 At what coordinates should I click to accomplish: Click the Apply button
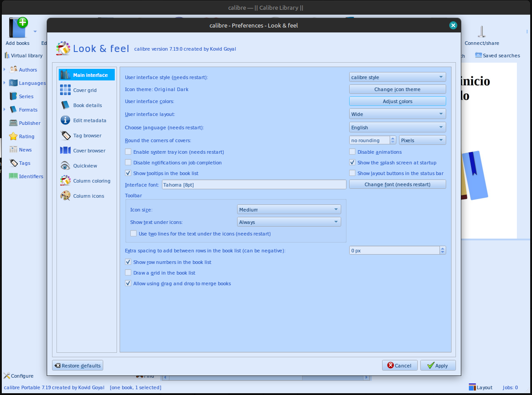coord(438,366)
